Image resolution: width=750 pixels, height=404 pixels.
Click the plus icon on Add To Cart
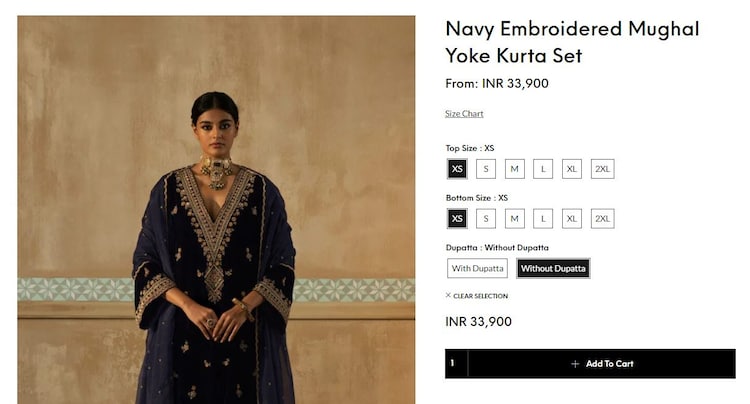coord(575,364)
